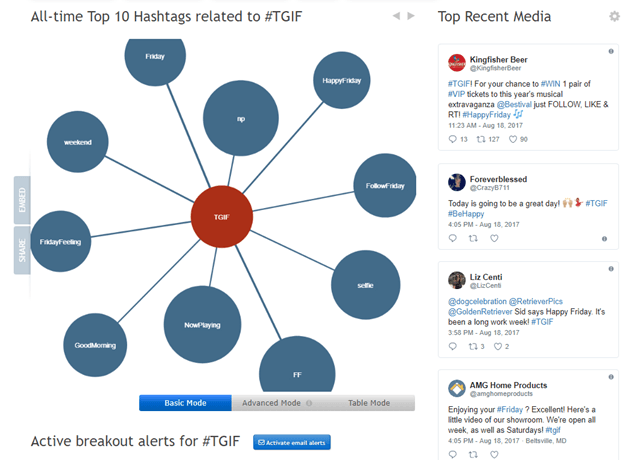The height and width of the screenshot is (460, 622).
Task: Retweet the Kingfisher Beer tweet
Action: tap(483, 139)
